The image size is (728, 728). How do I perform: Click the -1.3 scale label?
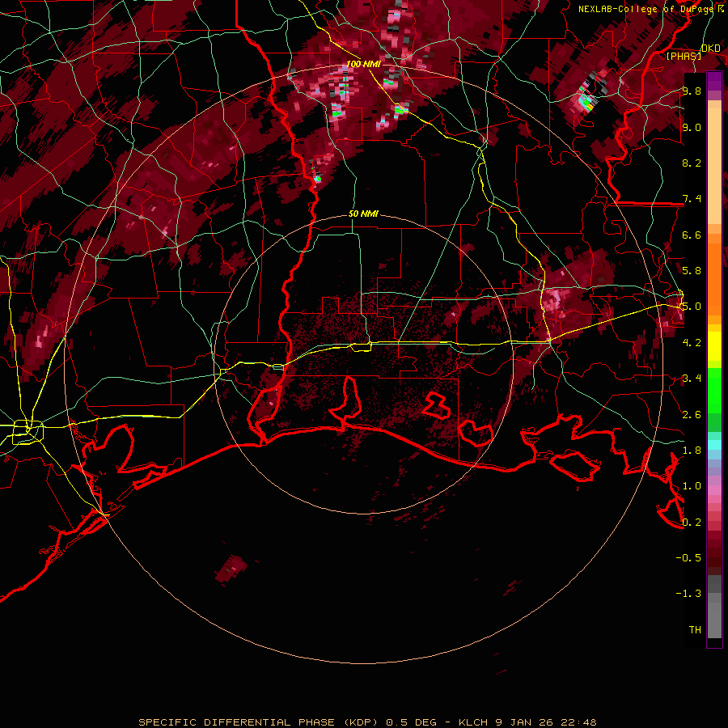(x=689, y=594)
